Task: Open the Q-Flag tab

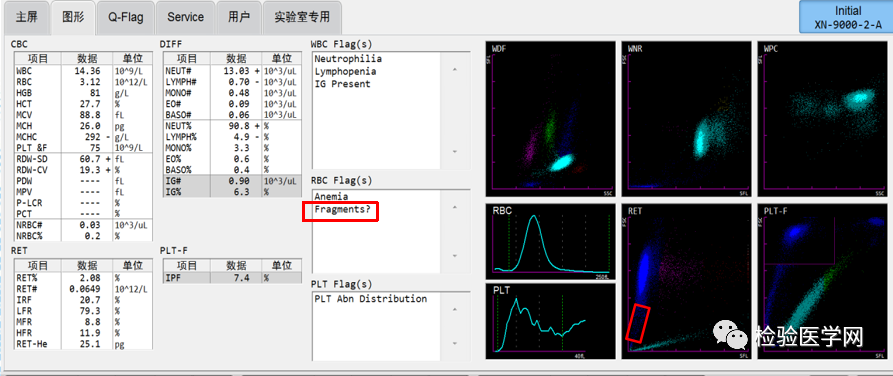Action: (x=126, y=18)
